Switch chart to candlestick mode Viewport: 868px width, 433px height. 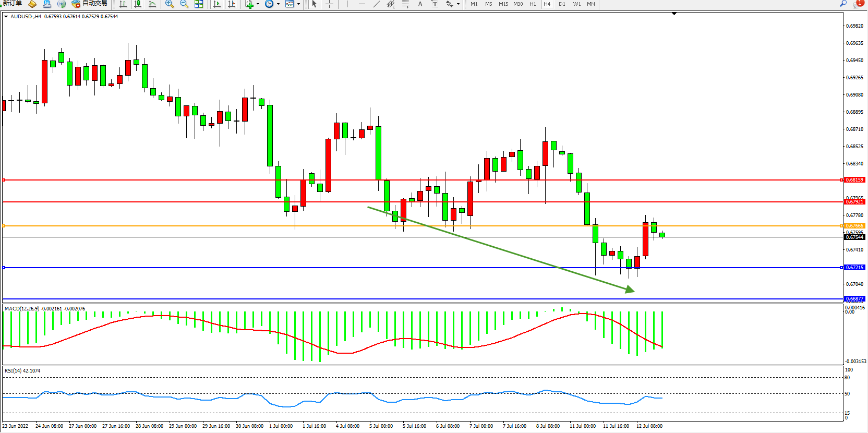click(138, 4)
